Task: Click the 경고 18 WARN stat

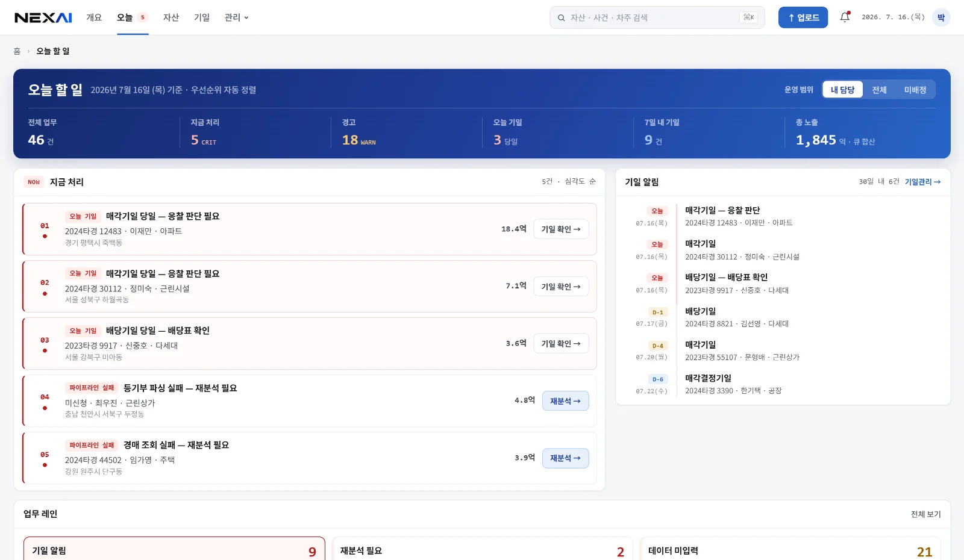Action: coord(406,132)
